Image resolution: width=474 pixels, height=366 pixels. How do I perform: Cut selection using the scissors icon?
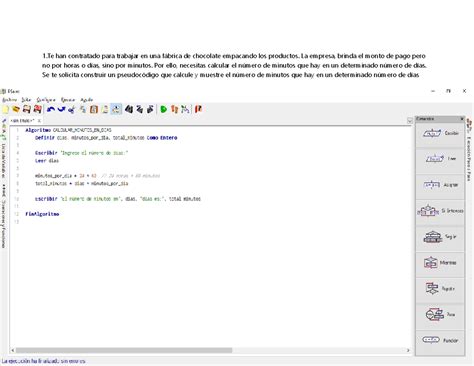(x=71, y=109)
